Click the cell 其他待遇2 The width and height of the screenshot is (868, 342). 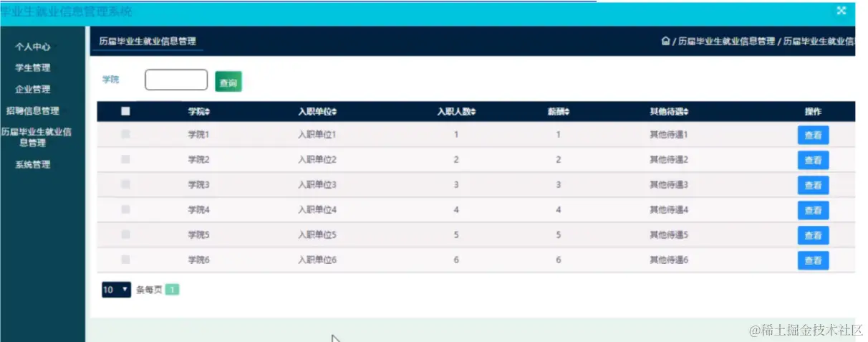pyautogui.click(x=669, y=159)
